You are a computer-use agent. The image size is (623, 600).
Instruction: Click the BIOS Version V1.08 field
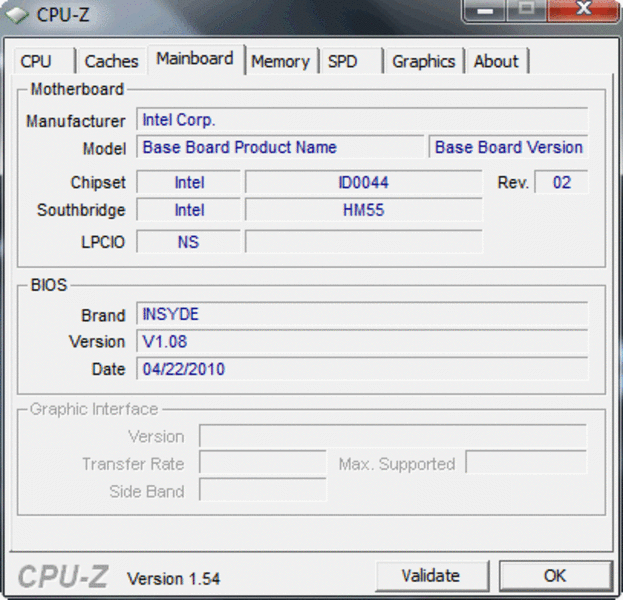(x=362, y=341)
